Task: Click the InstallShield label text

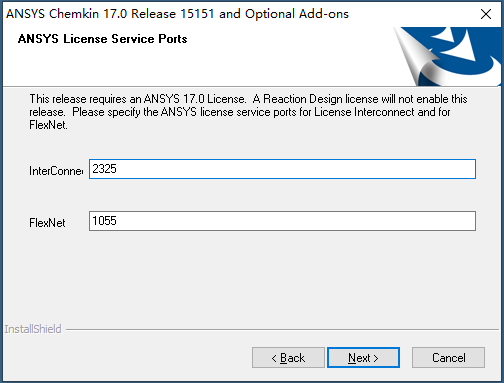Action: tap(33, 329)
